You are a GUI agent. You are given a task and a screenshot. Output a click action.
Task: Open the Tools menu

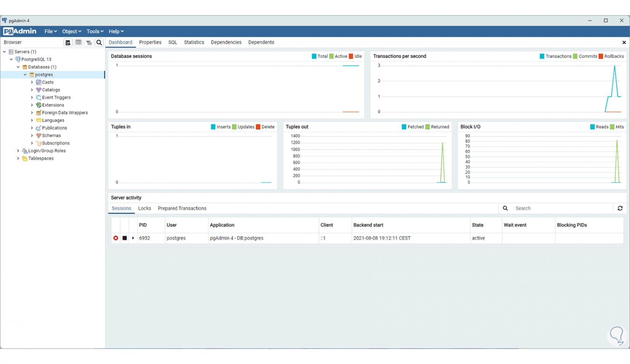click(x=95, y=31)
